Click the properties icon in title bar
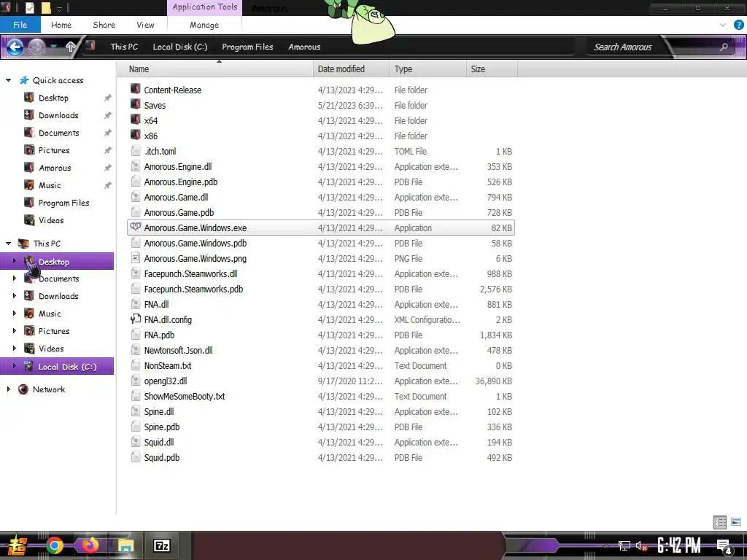 29,8
